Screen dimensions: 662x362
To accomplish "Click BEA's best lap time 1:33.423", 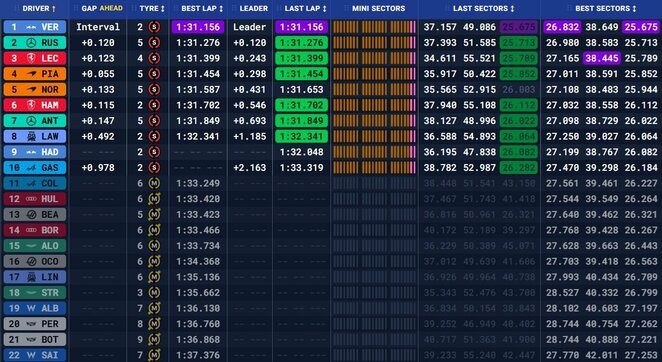I will [x=198, y=215].
